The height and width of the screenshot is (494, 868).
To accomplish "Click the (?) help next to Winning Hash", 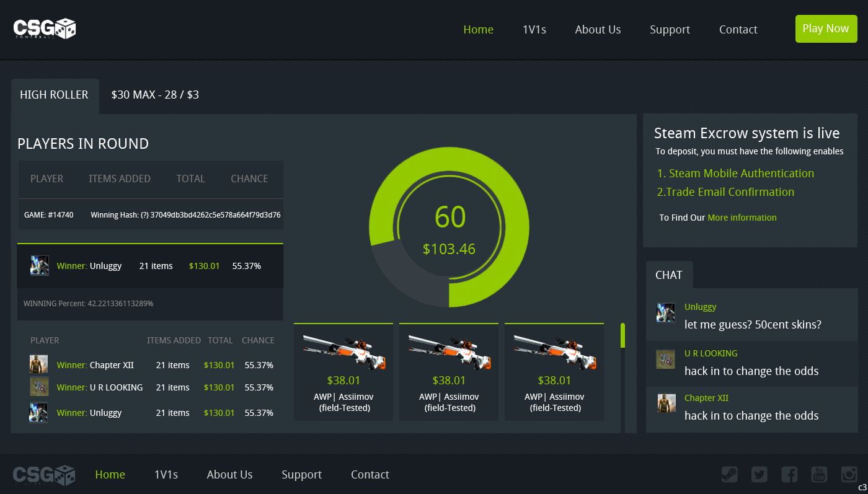I will pyautogui.click(x=144, y=215).
